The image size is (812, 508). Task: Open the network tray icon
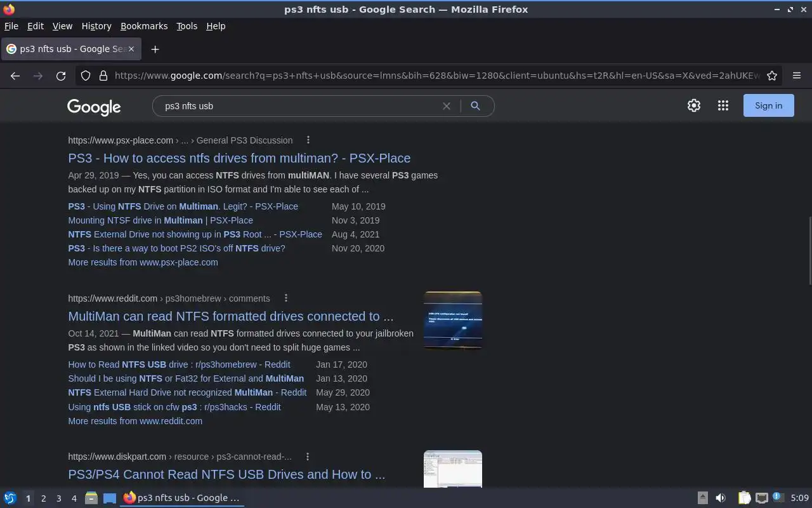762,498
